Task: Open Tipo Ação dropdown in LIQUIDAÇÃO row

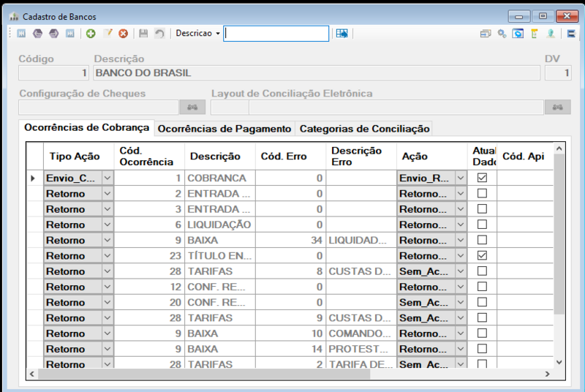Action: (x=107, y=225)
